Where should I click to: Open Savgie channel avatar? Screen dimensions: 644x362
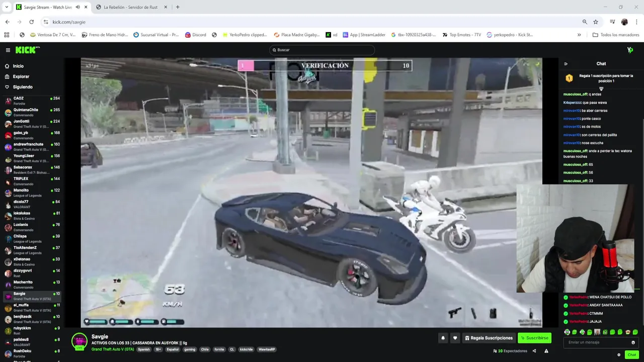coord(79,341)
